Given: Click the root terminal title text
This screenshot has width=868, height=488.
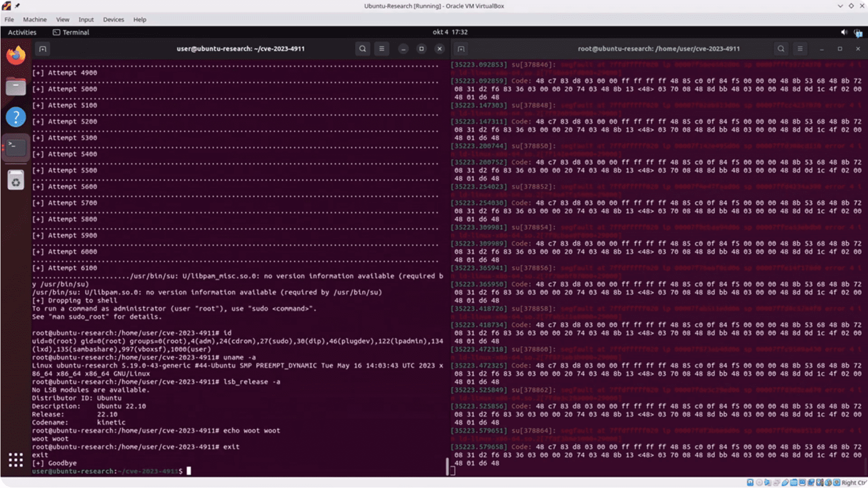Looking at the screenshot, I should pos(659,49).
